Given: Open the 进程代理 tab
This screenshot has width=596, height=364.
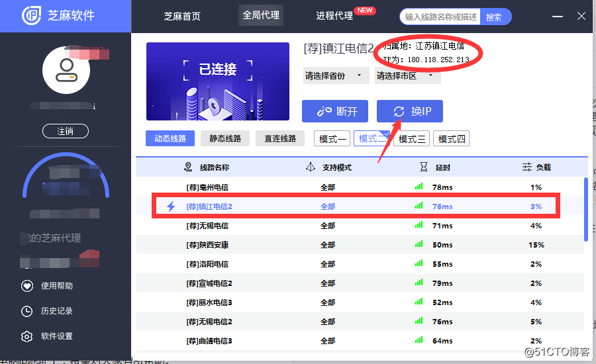Looking at the screenshot, I should [x=334, y=16].
